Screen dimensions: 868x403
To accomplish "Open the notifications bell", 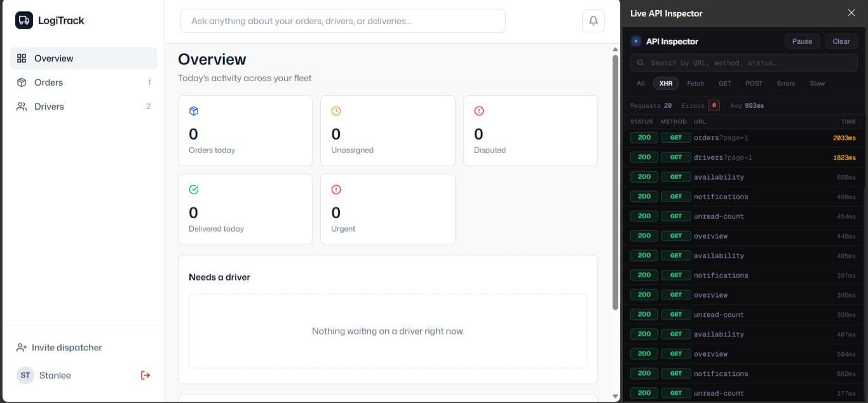I will click(593, 21).
